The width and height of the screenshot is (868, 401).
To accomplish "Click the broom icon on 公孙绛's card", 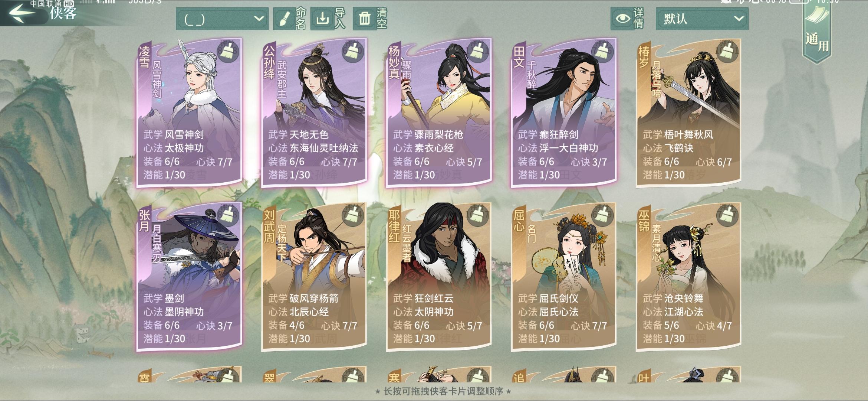I will tap(354, 52).
